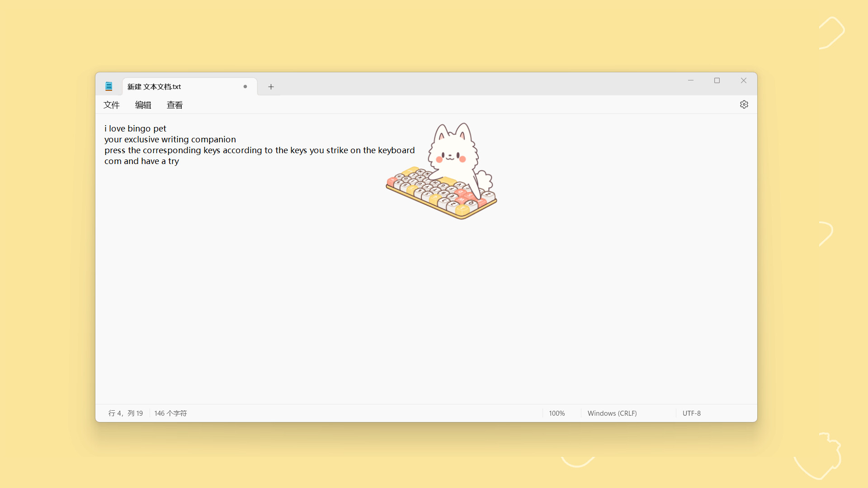Open Notepad settings via the gear icon
The image size is (868, 488).
744,104
